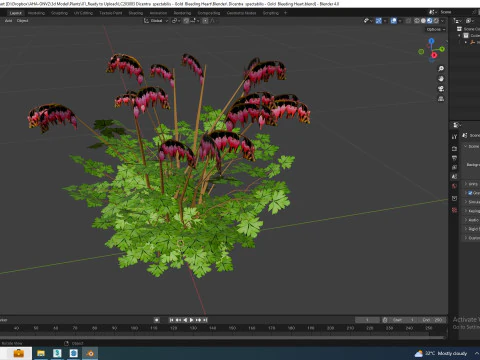Image resolution: width=480 pixels, height=360 pixels.
Task: Click the play reverse button
Action: tap(185, 320)
